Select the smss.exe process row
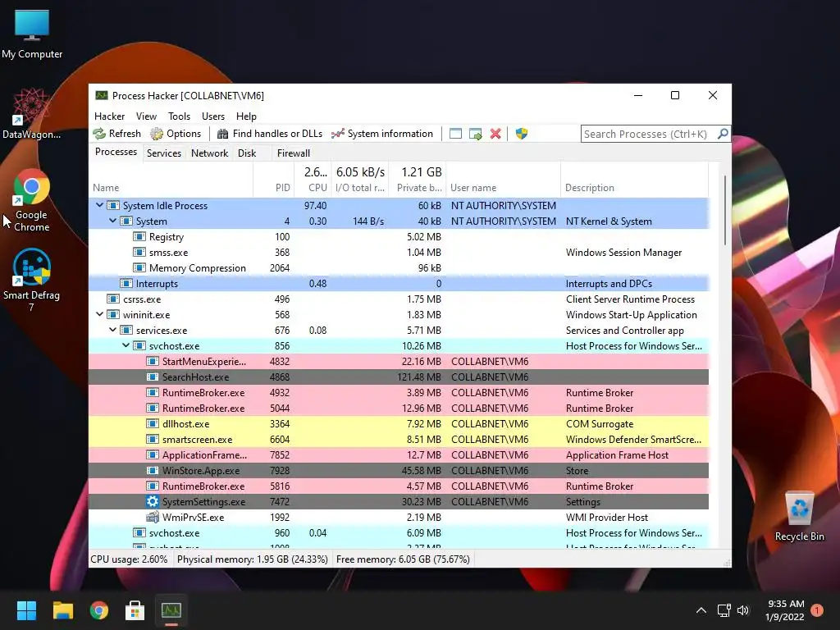Viewport: 840px width, 630px height. 399,253
